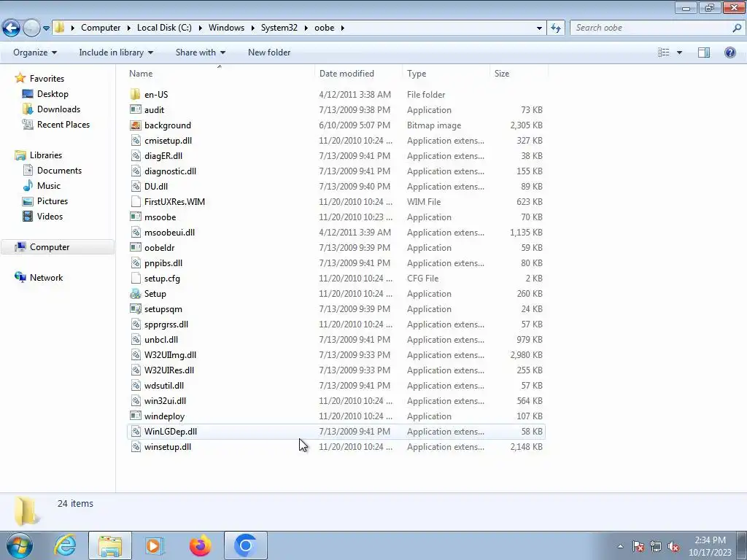747x560 pixels.
Task: Select System32 in the breadcrumb path
Action: click(x=279, y=28)
